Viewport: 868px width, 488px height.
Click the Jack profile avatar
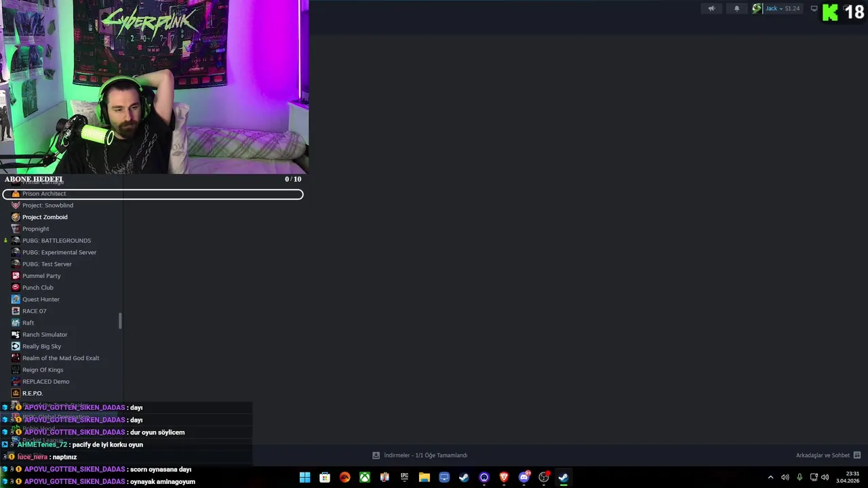click(757, 9)
